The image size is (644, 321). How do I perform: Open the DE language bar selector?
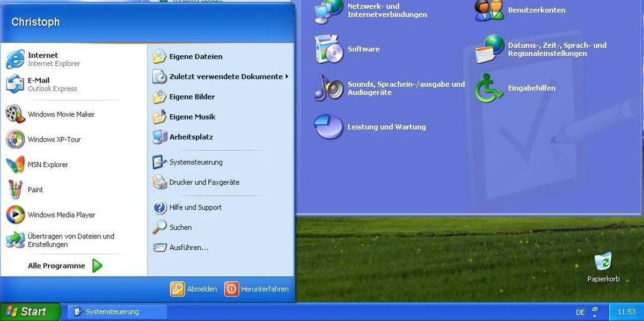click(x=580, y=312)
